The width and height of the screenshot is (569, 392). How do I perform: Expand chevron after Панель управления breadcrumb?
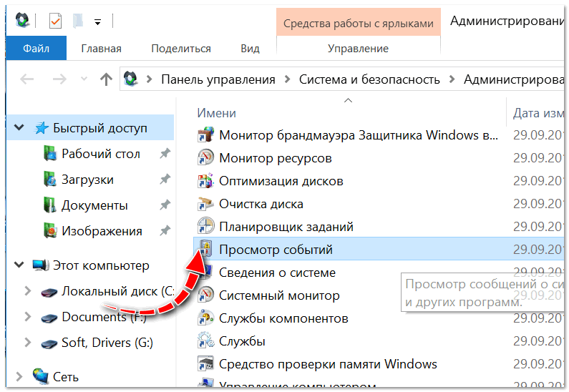coord(287,79)
